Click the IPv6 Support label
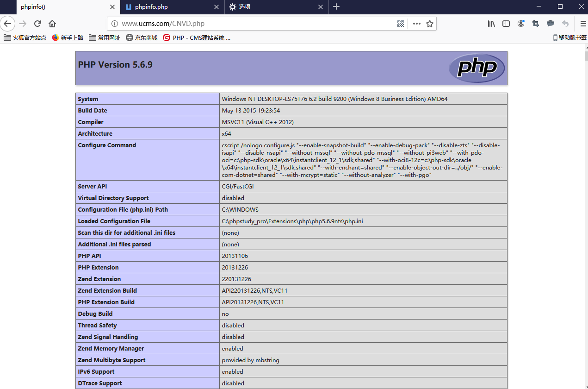588x389 pixels. click(96, 371)
